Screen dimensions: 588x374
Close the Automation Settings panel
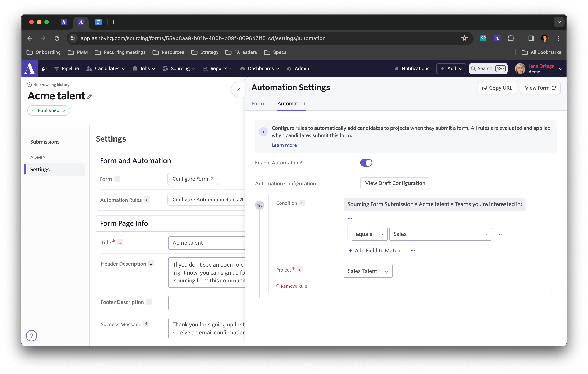coord(238,89)
